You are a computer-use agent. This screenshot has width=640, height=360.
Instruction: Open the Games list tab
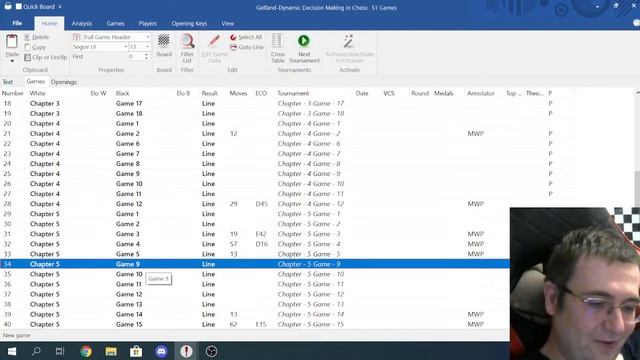click(36, 81)
